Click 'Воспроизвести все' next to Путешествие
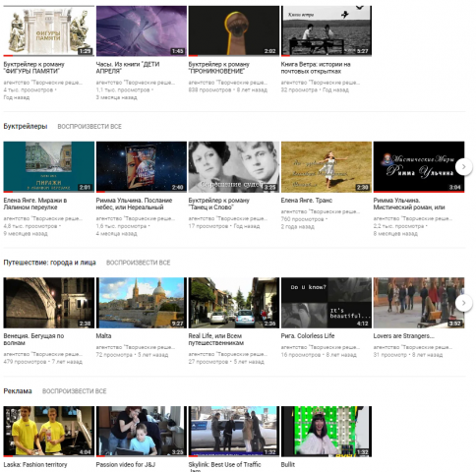The height and width of the screenshot is (472, 476). point(138,263)
